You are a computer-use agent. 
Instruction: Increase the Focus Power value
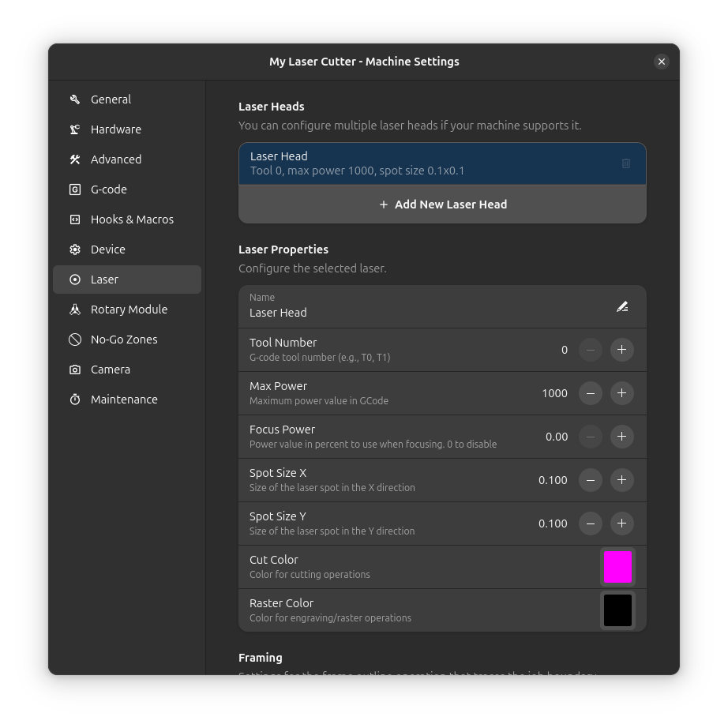622,437
